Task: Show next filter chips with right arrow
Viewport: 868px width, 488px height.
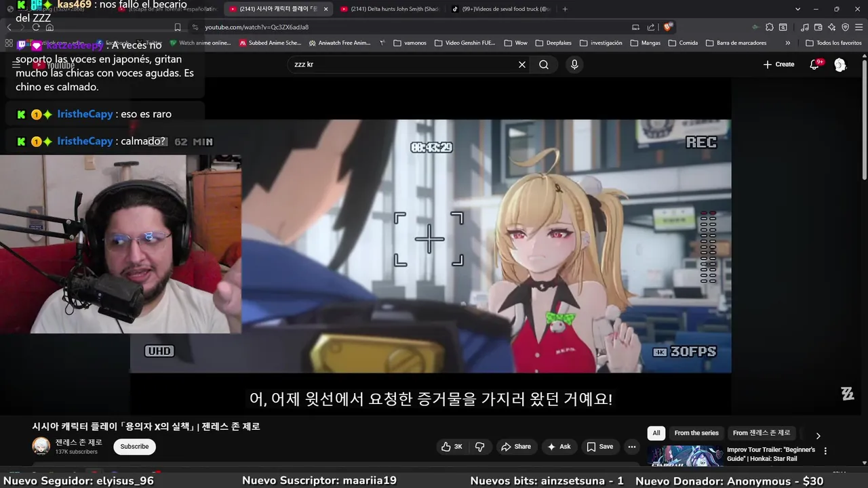Action: click(x=818, y=436)
